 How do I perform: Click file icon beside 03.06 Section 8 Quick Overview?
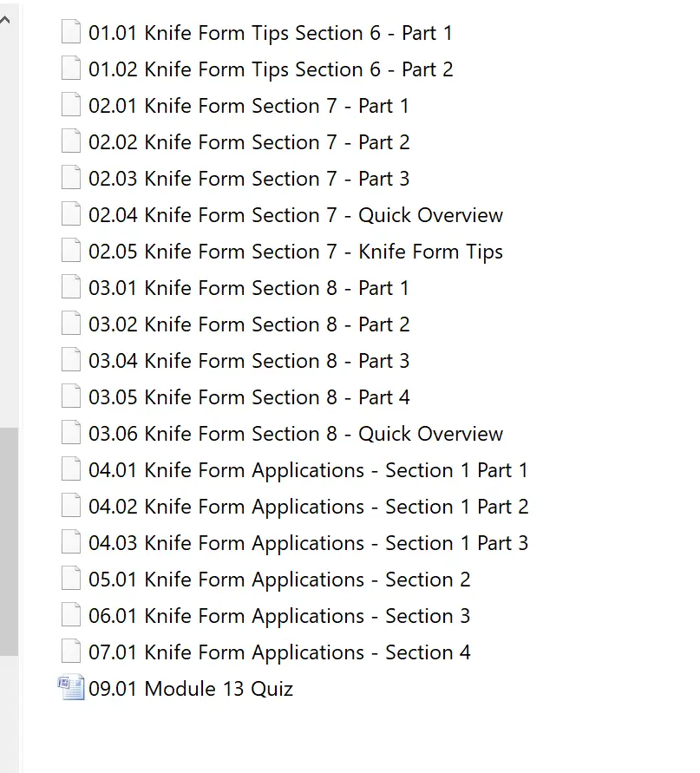tap(71, 434)
